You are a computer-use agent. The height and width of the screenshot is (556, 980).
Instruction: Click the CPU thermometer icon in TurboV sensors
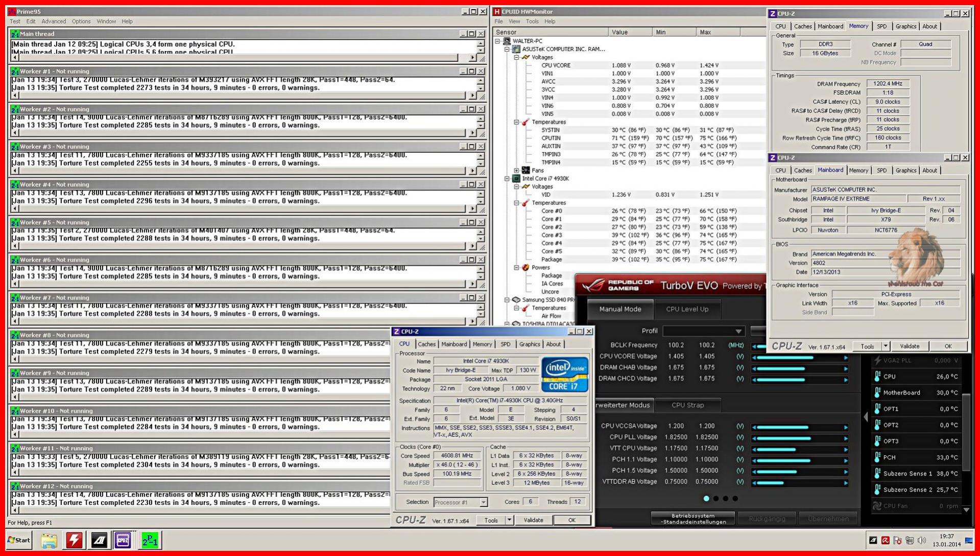tap(877, 376)
